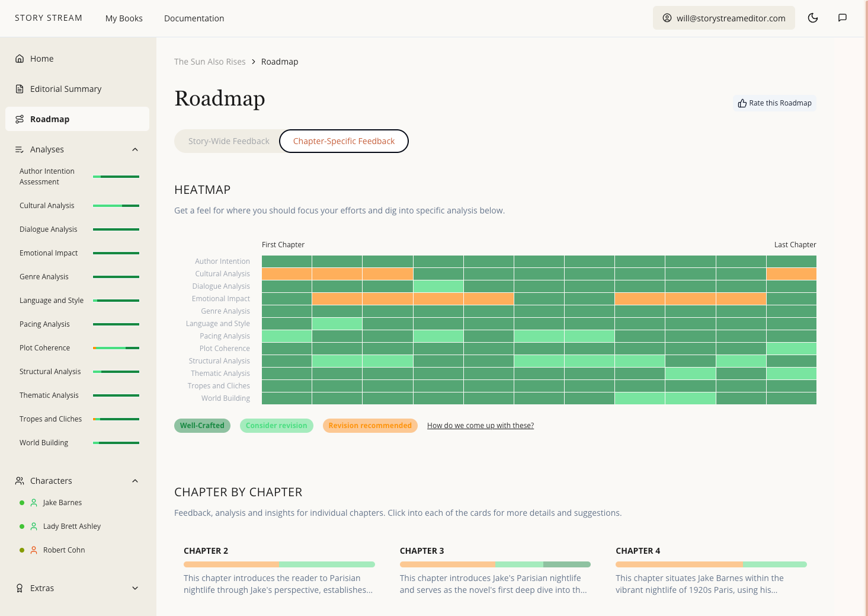Expand the Extras section
Image resolution: width=868 pixels, height=616 pixels.
135,588
